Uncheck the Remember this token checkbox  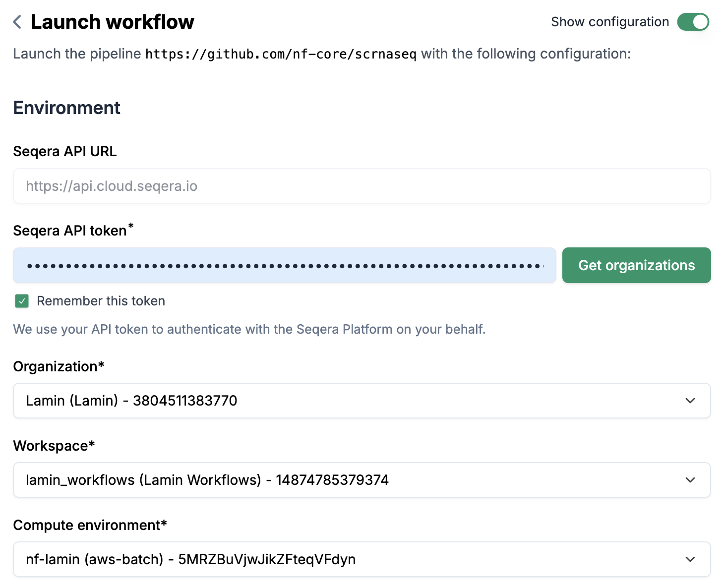(22, 301)
